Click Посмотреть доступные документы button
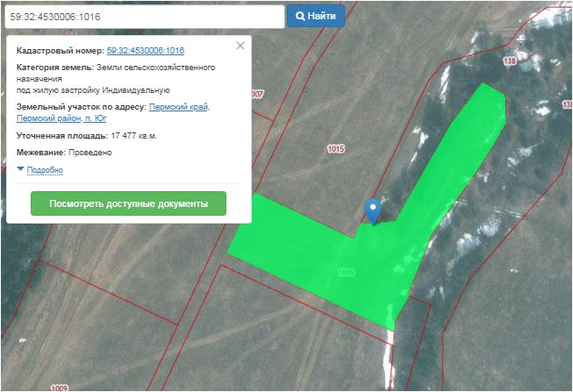 coord(128,203)
